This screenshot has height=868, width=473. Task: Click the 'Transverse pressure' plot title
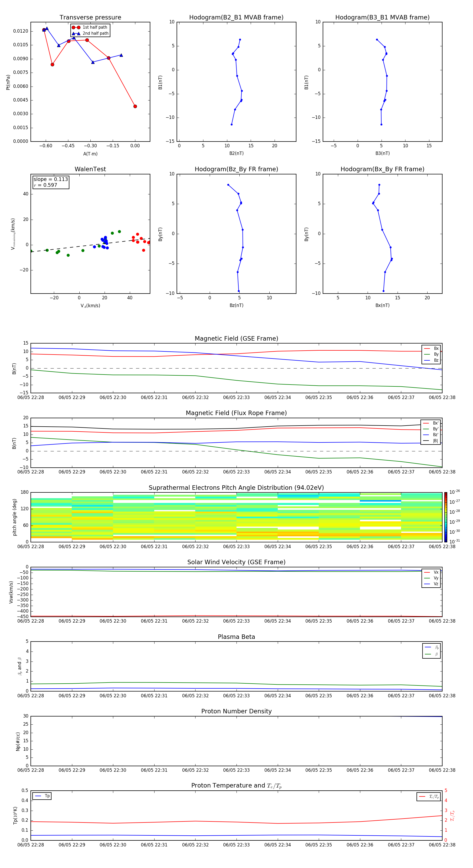[x=90, y=17]
